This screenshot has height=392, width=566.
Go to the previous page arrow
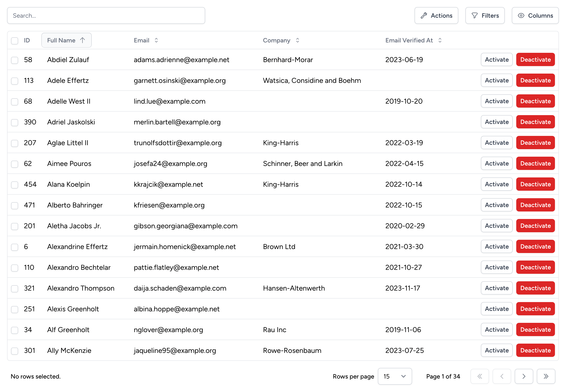(x=502, y=376)
